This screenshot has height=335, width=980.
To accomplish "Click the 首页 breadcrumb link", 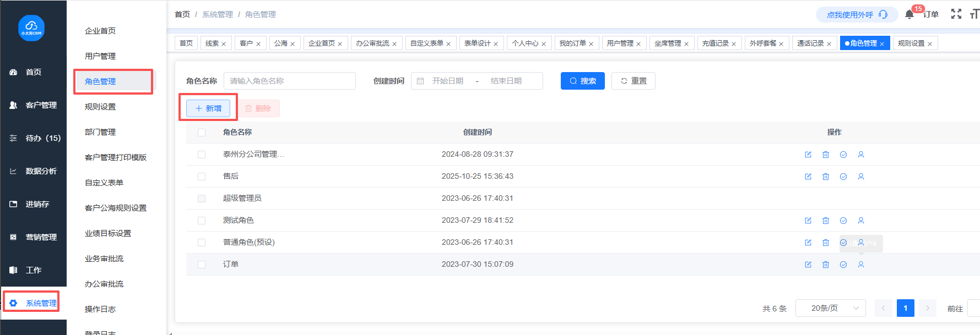I will click(x=182, y=14).
